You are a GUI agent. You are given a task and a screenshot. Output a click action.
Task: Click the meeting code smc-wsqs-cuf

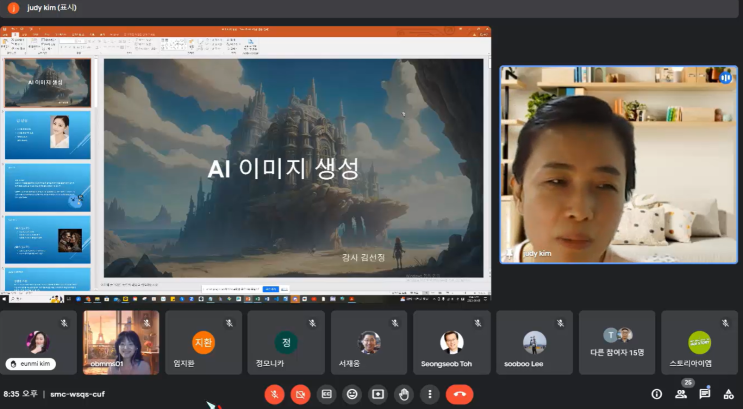(x=78, y=394)
